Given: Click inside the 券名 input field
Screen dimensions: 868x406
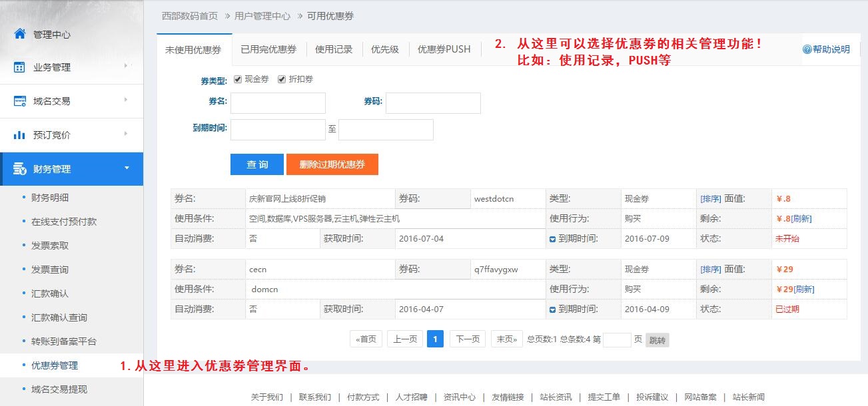Looking at the screenshot, I should tap(278, 103).
